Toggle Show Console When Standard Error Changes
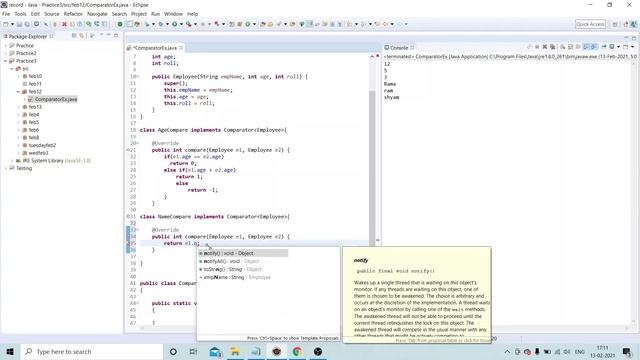640x360 pixels. 594,47
